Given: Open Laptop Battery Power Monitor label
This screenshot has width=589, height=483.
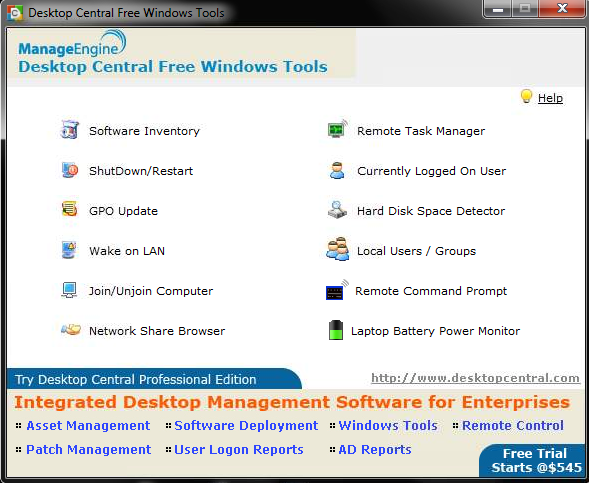Looking at the screenshot, I should [x=435, y=331].
